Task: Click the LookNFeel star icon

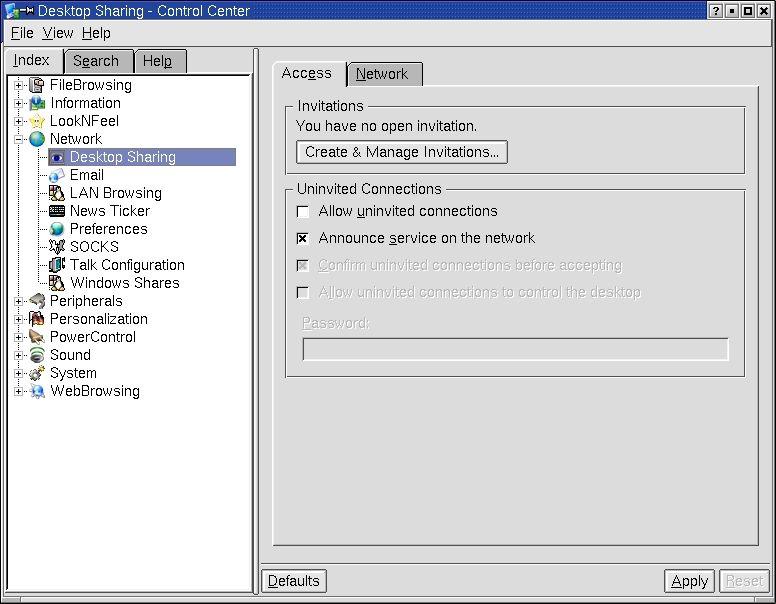Action: click(37, 121)
